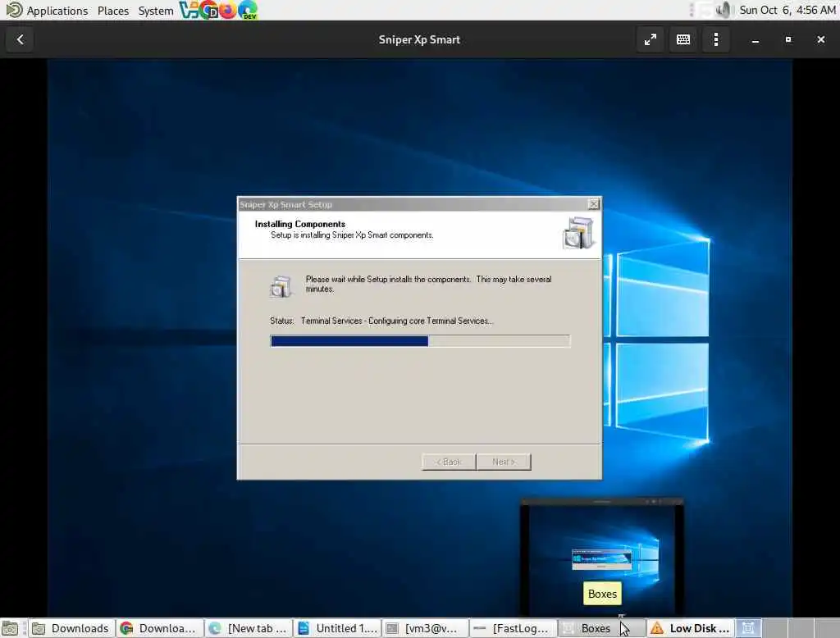Click the Terminal Services status text

tap(396, 321)
